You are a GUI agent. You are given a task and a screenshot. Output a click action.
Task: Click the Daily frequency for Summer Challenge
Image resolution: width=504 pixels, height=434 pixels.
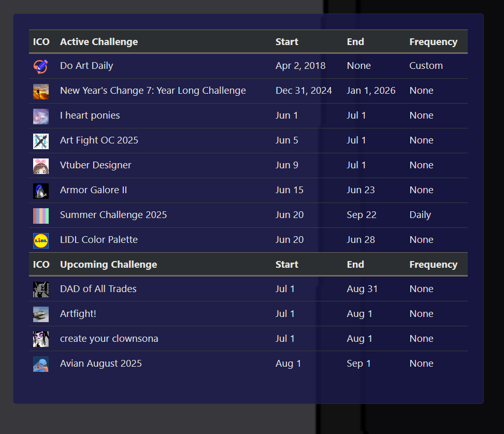tap(420, 215)
